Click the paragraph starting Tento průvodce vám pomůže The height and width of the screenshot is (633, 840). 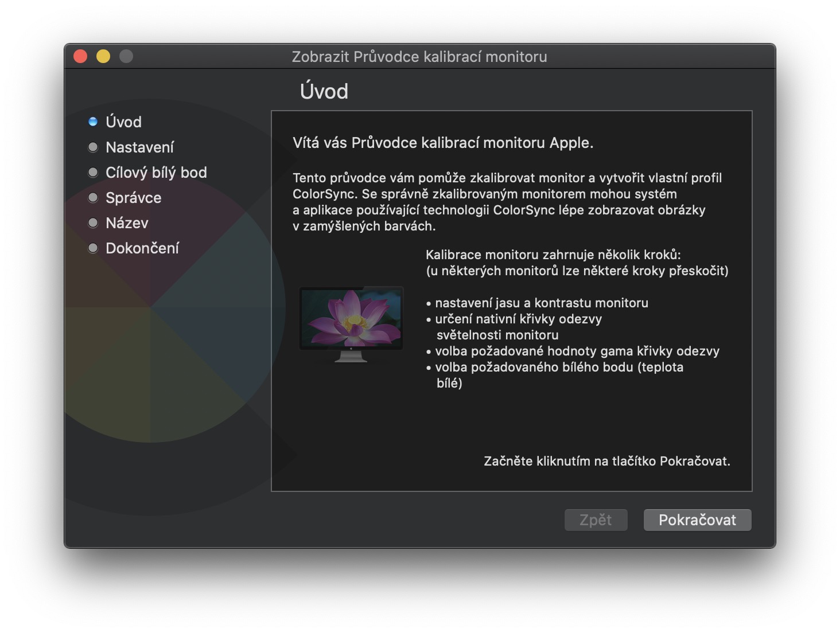507,202
